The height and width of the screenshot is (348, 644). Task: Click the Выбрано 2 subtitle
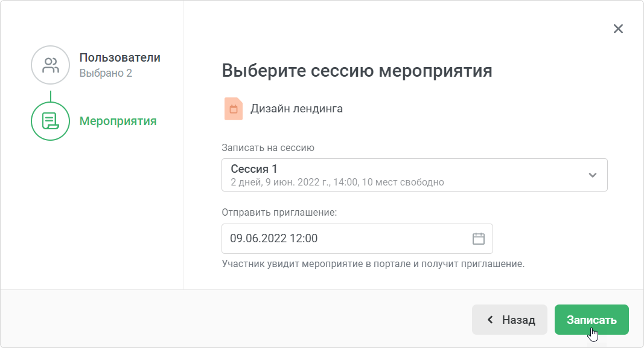pos(106,73)
